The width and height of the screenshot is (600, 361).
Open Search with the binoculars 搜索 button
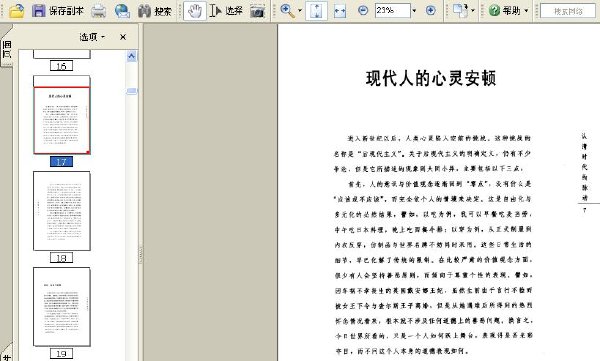(155, 11)
